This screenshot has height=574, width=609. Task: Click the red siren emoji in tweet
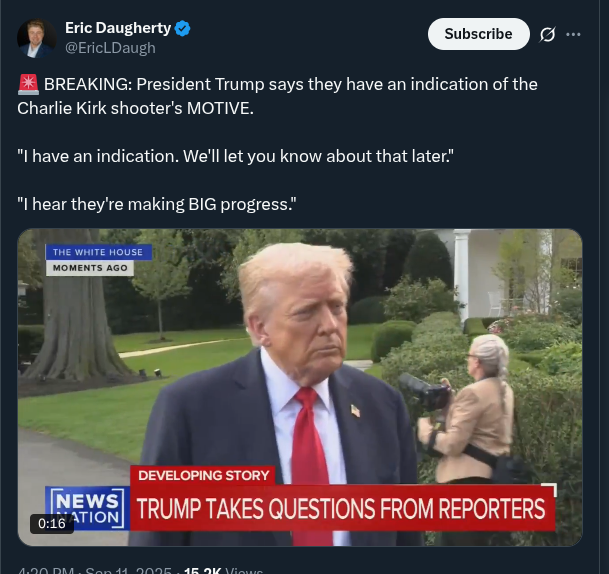coord(28,84)
